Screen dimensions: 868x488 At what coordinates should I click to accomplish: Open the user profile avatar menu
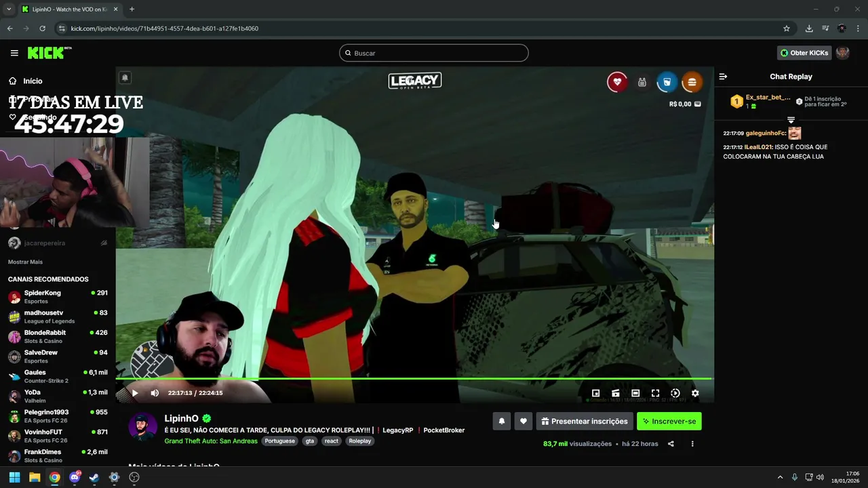coord(843,53)
